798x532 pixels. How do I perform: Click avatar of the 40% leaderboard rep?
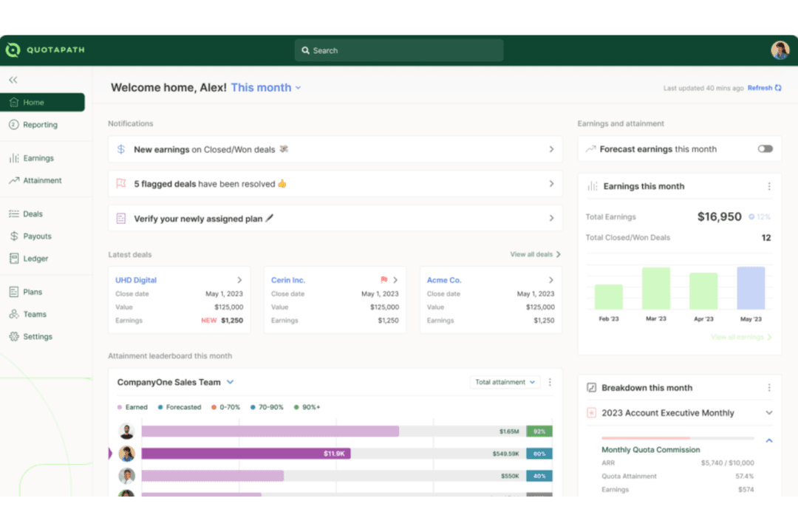click(x=127, y=476)
